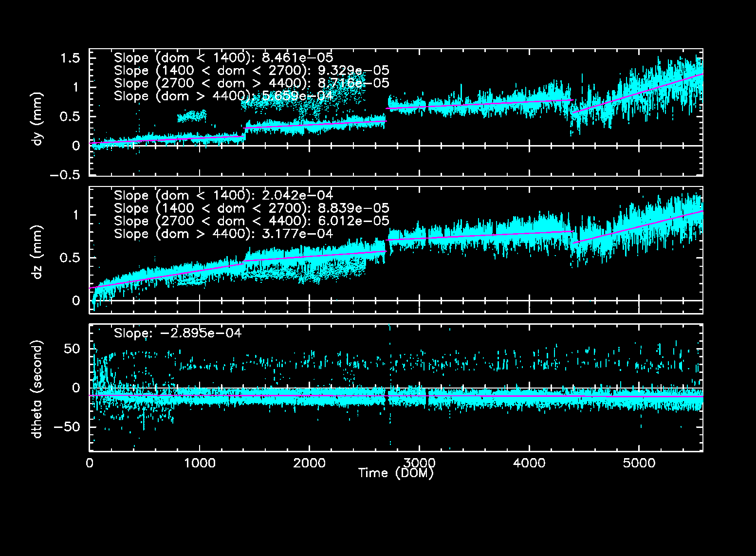This screenshot has width=756, height=556.
Task: Click the 1.5 tick label on dy axis
Action: [x=70, y=58]
